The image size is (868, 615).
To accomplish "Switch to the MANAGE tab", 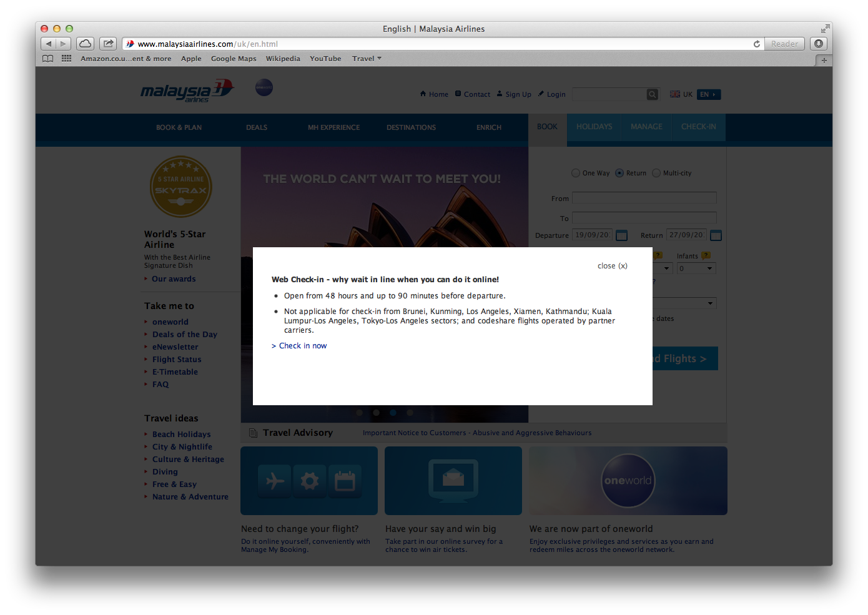I will [x=646, y=127].
